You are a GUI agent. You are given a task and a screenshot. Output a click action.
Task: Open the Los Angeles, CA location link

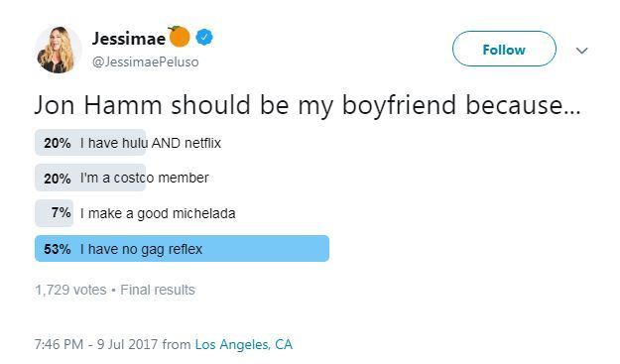[244, 344]
